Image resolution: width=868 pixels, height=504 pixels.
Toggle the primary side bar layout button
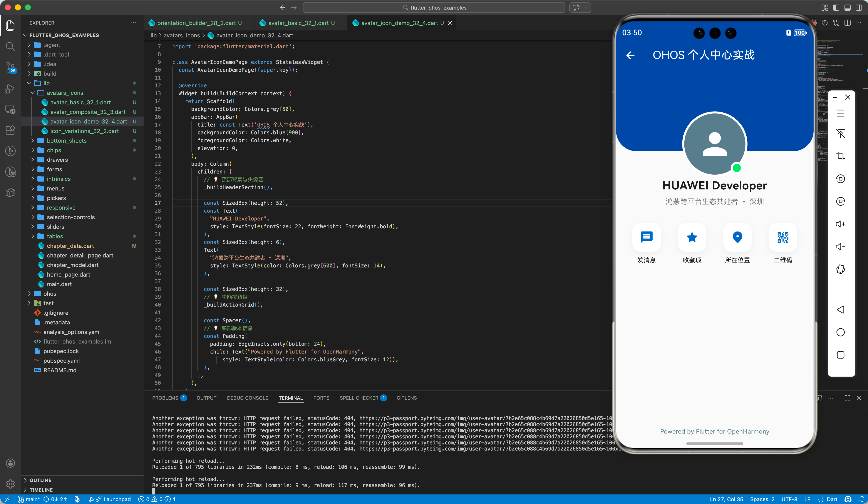[836, 8]
